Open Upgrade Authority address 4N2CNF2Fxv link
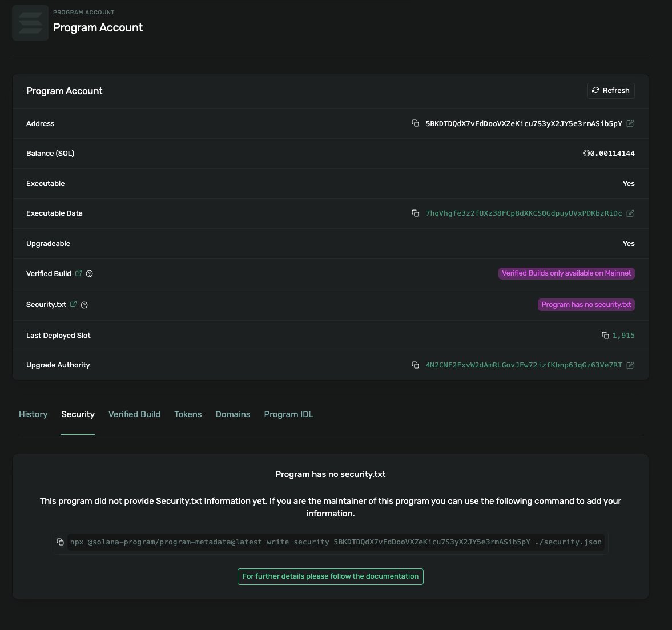 524,365
